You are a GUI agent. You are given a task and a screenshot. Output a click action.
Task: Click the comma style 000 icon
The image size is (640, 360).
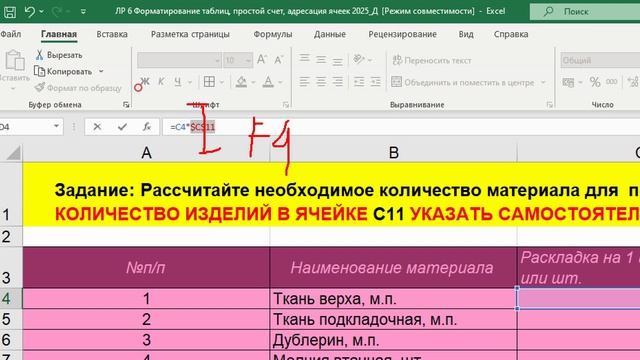tap(611, 82)
